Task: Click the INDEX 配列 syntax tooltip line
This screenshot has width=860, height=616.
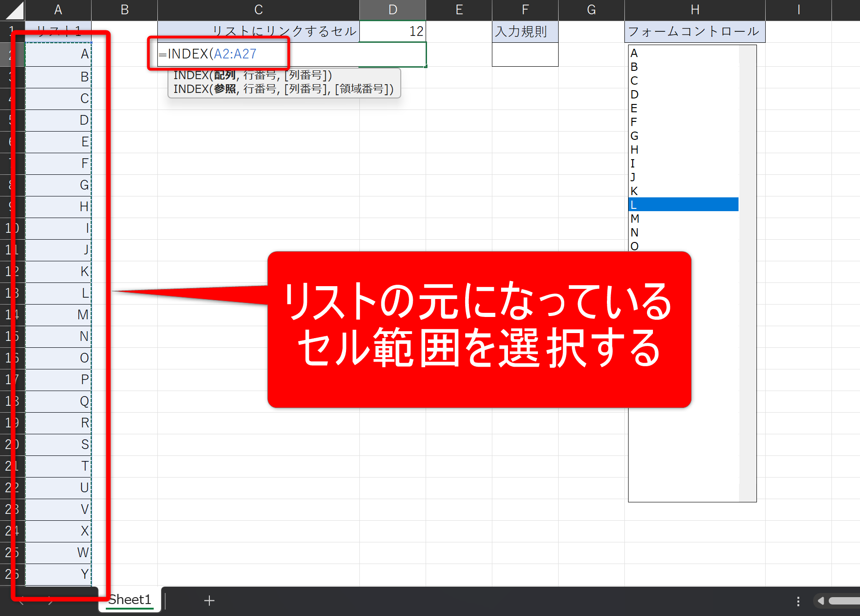Action: coord(253,75)
